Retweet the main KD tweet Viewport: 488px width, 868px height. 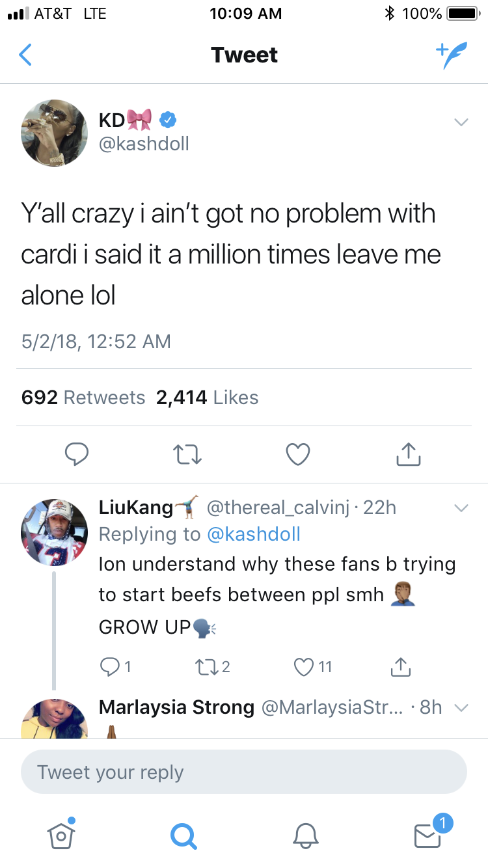[187, 454]
